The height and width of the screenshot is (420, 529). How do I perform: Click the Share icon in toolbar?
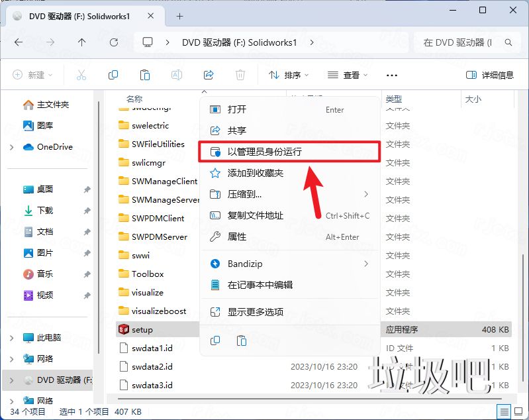click(209, 75)
